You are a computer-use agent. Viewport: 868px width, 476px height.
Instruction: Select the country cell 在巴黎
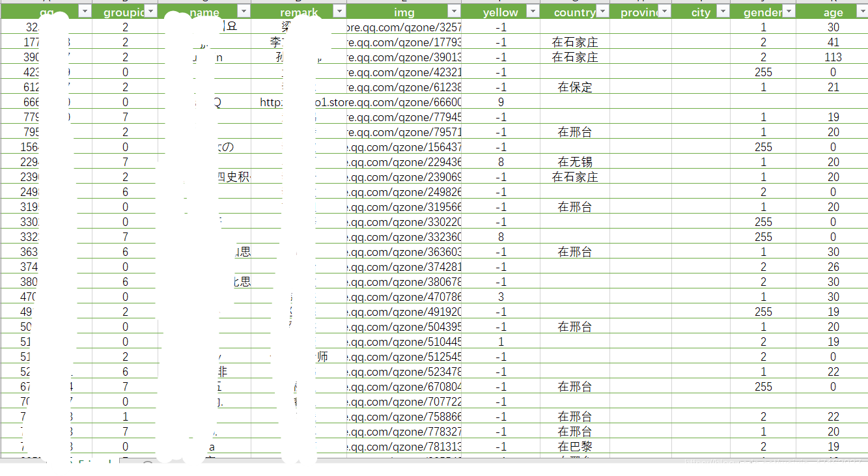tap(575, 447)
